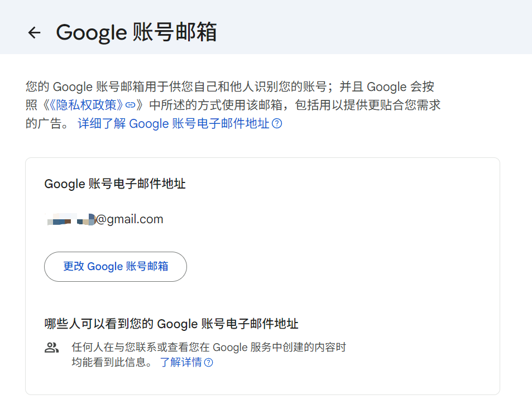Click the help icon after 详细了解 link
This screenshot has width=532, height=409.
277,124
